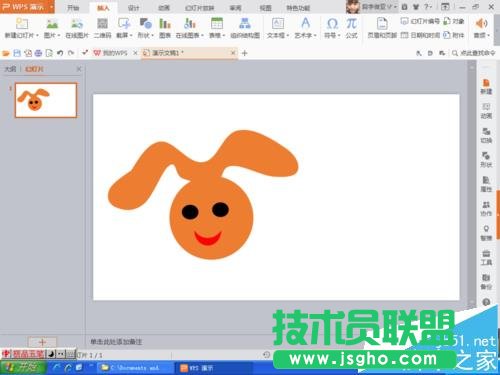The image size is (500, 375).
Task: Open Header and Footer (页眉和页脚)
Action: click(382, 28)
